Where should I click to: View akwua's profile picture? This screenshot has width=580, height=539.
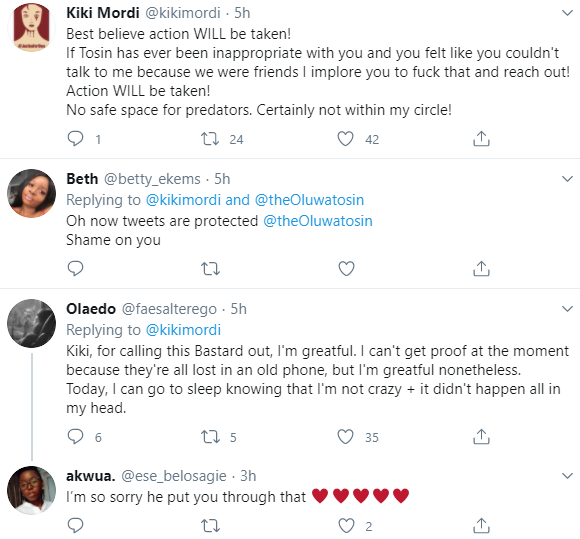[x=31, y=490]
